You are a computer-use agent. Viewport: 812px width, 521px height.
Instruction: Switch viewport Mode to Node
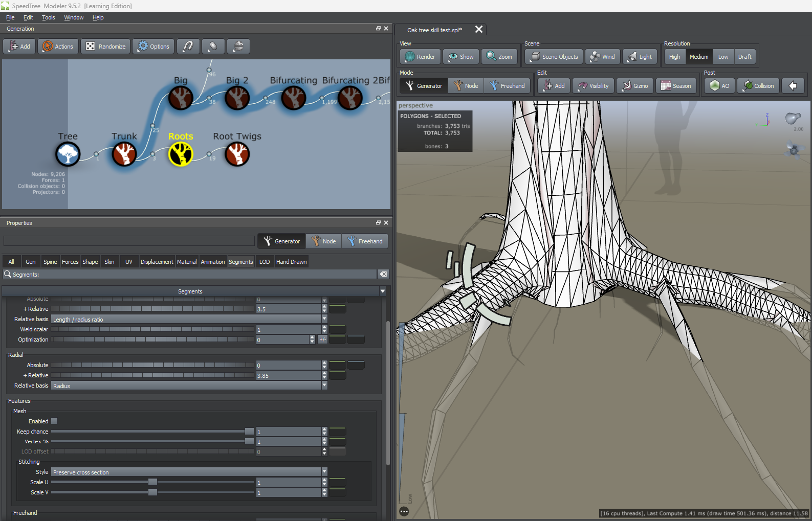(x=466, y=86)
